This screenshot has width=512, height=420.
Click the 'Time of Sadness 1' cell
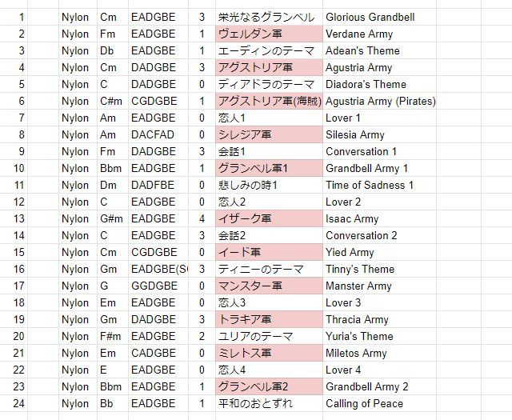point(370,185)
